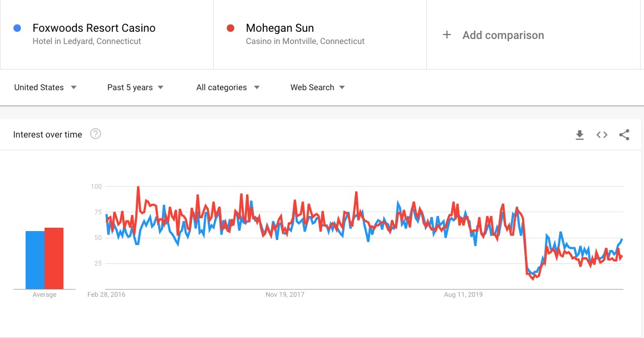Open the Web Search type dropdown
644x338 pixels.
(317, 87)
